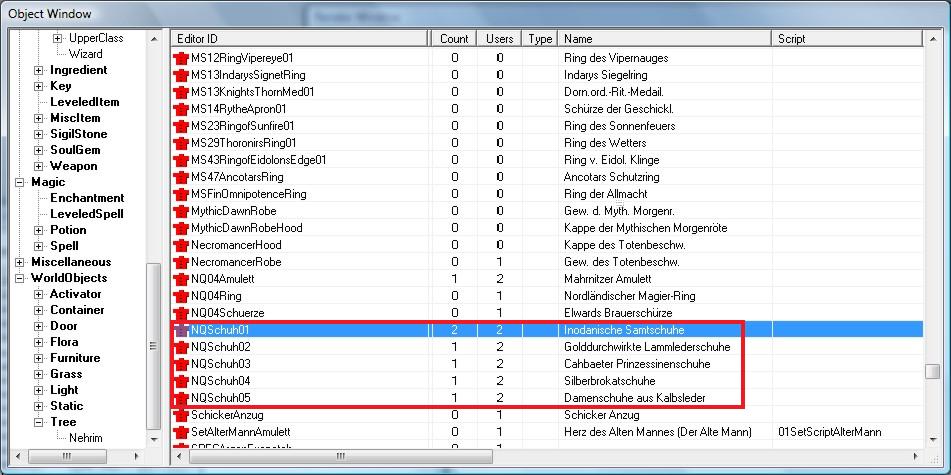Click the icon beside NQSchuh05
951x475 pixels.
tap(182, 398)
